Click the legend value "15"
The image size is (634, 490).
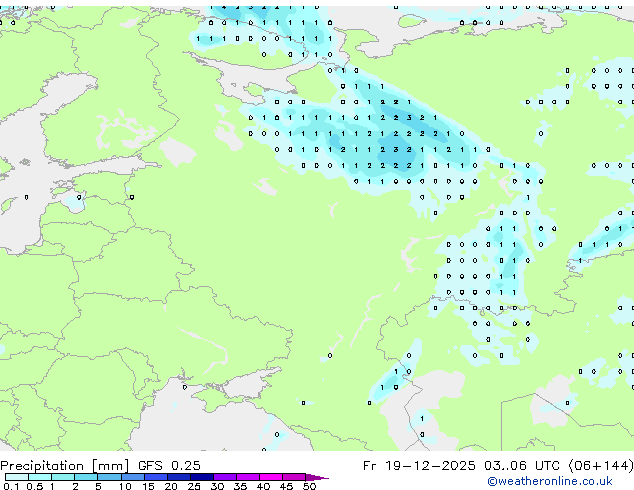pyautogui.click(x=148, y=486)
